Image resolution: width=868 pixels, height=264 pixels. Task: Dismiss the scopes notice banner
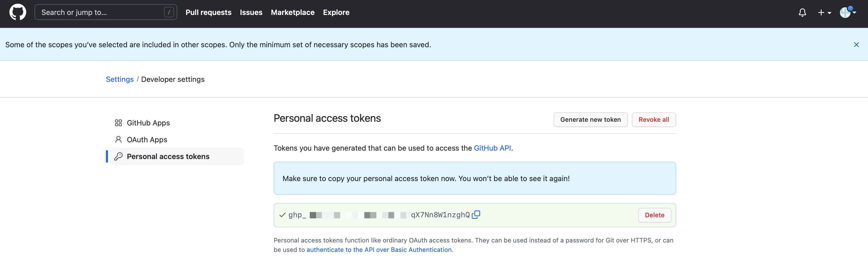point(856,45)
